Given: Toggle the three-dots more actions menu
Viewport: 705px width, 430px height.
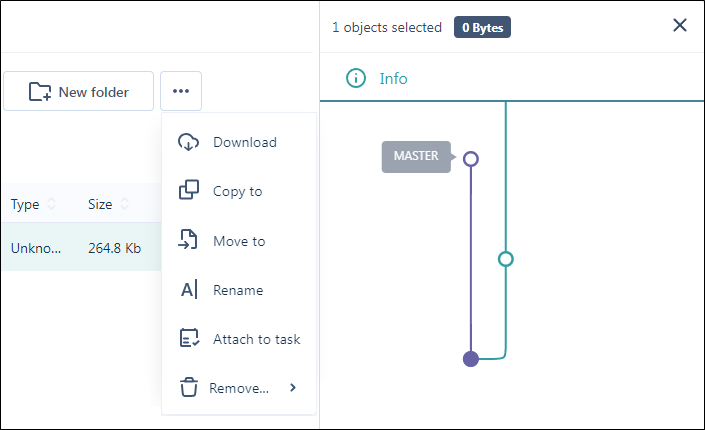Looking at the screenshot, I should (181, 91).
